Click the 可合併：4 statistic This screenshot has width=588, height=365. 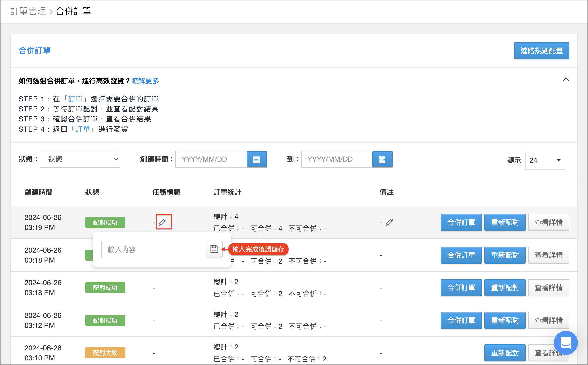266,228
